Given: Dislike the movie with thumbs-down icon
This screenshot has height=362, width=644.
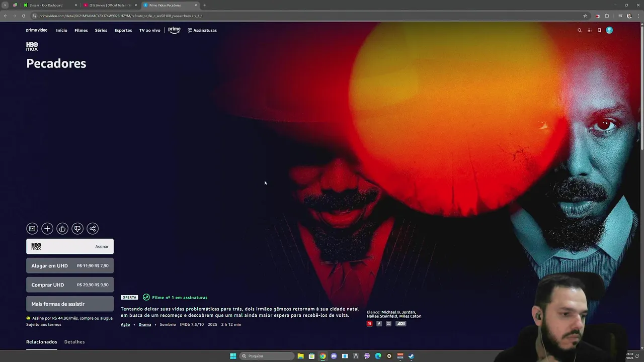Looking at the screenshot, I should click(77, 229).
